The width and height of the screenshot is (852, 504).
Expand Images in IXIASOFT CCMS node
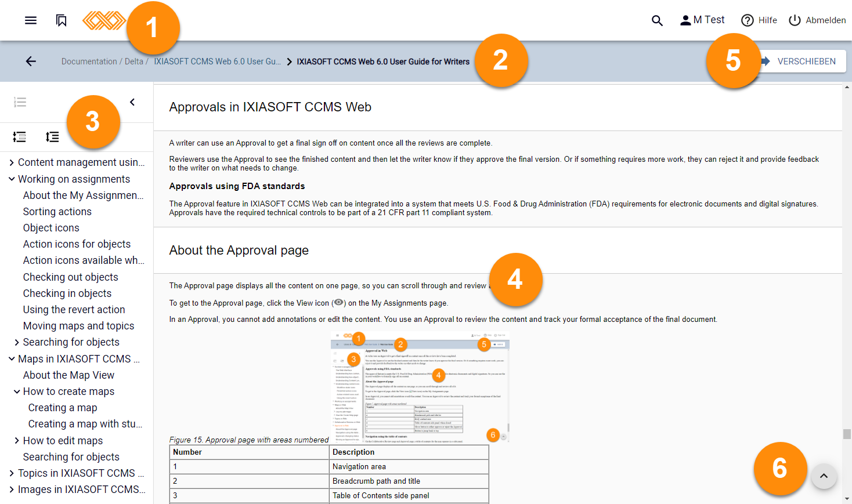12,490
